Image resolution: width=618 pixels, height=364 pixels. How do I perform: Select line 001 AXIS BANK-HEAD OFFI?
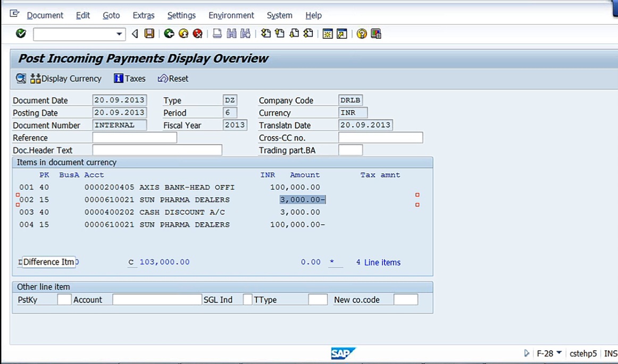coord(170,187)
